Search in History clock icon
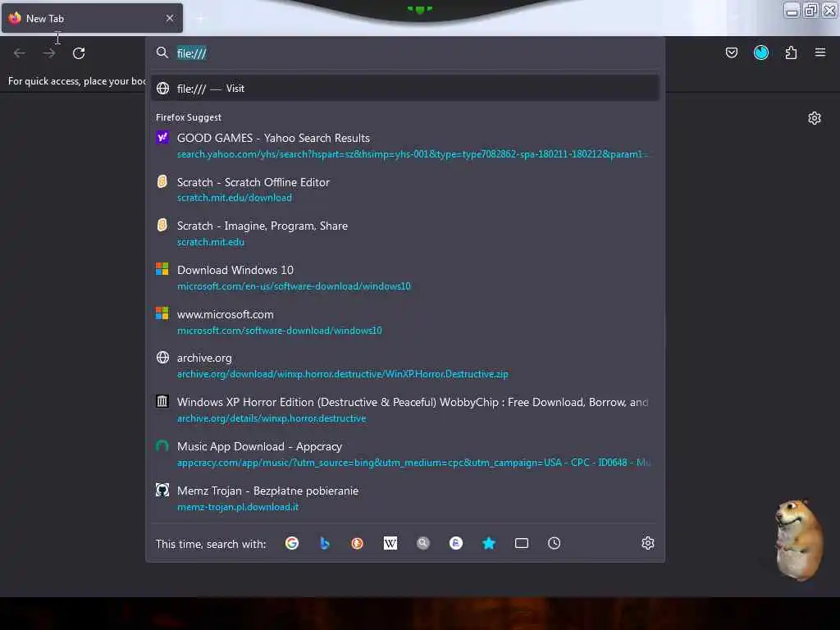The image size is (840, 630). pos(554,543)
